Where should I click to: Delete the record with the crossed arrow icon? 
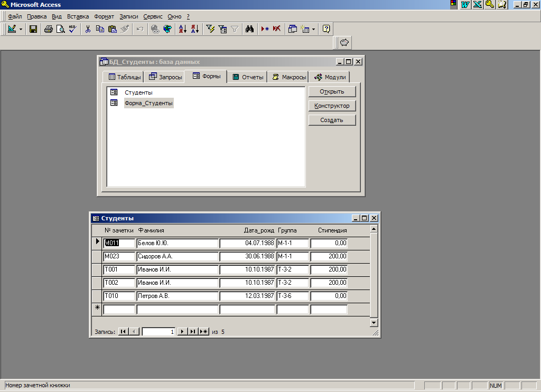[277, 29]
